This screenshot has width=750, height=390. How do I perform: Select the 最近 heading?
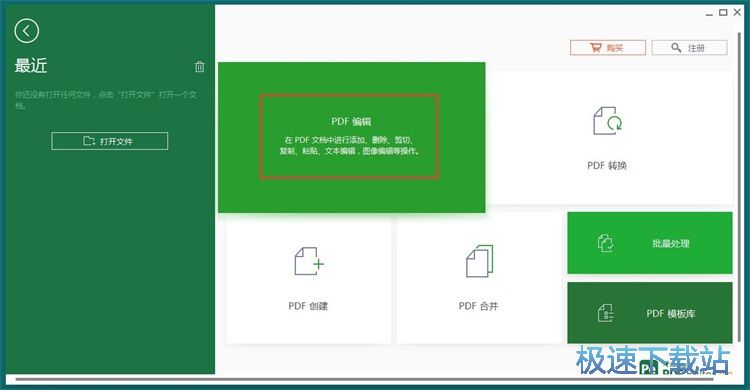[31, 66]
